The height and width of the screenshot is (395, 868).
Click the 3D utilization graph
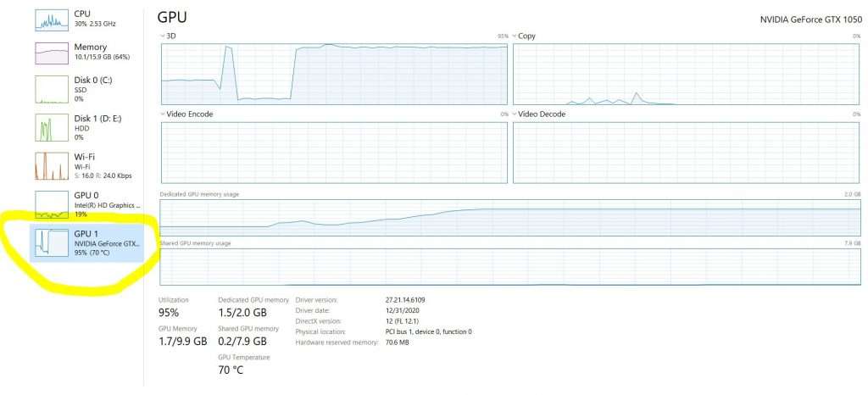click(334, 74)
